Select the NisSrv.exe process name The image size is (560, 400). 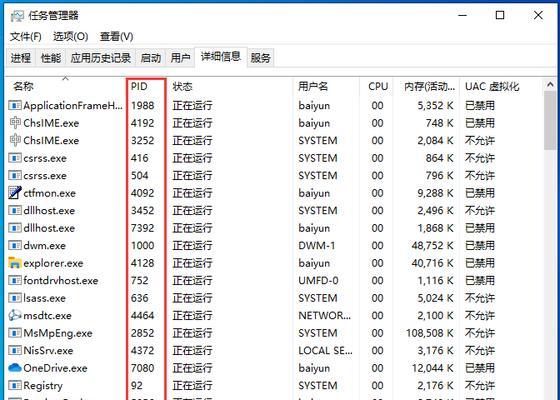pos(48,351)
